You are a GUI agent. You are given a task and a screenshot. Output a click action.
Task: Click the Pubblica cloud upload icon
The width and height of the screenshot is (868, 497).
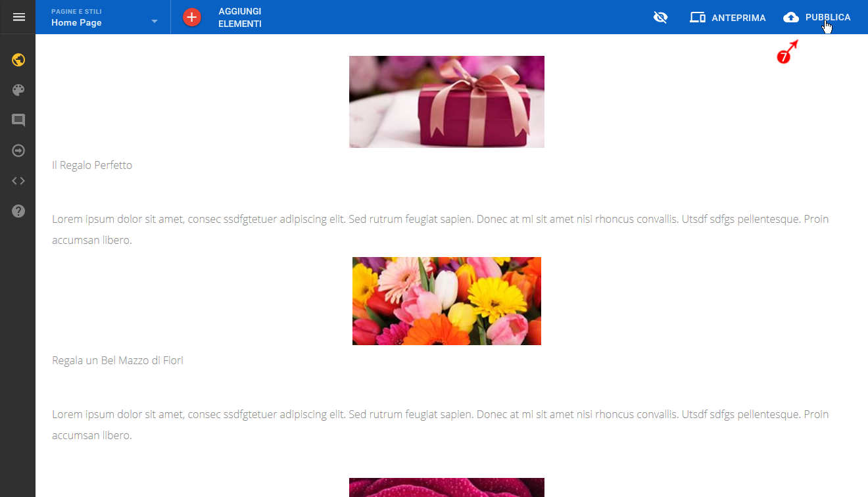point(791,18)
